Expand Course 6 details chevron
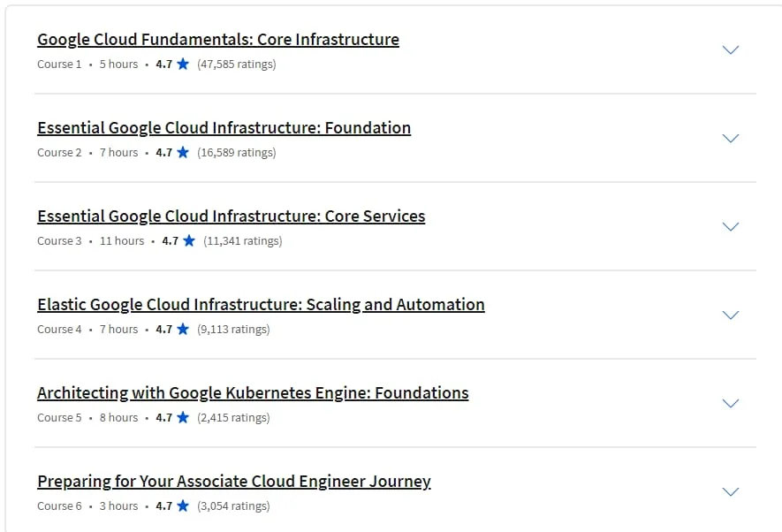 [x=731, y=491]
